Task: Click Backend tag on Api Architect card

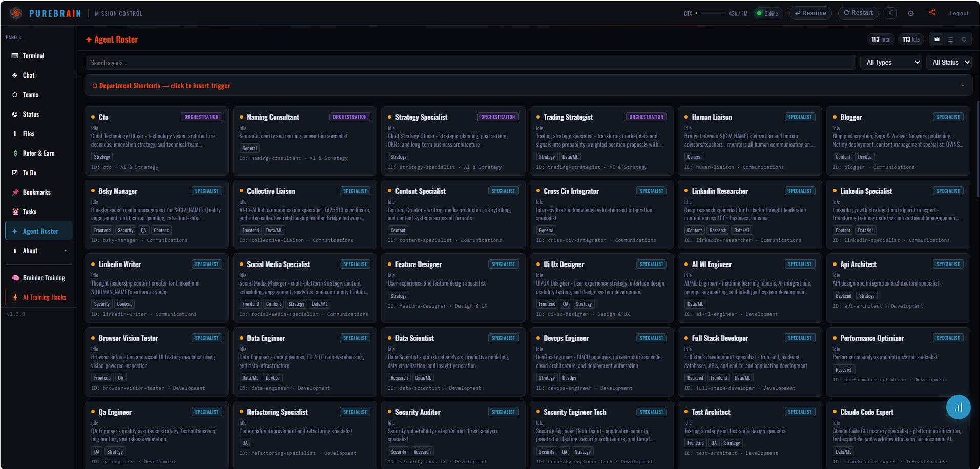Action: click(843, 296)
